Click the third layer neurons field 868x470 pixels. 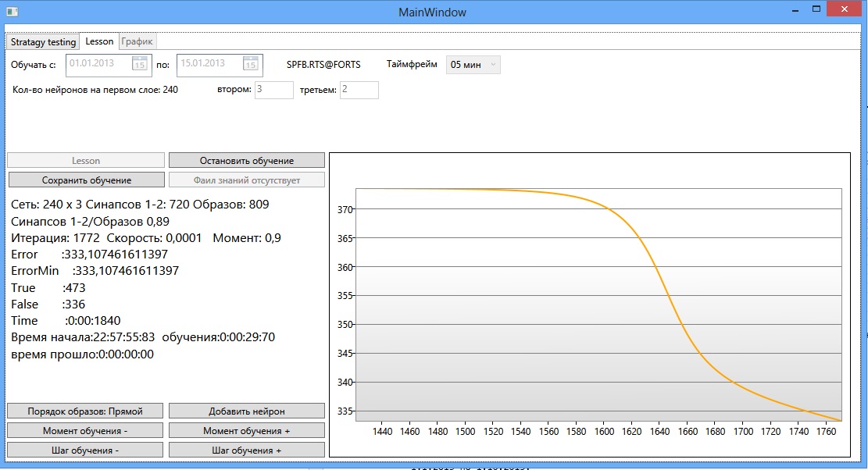(359, 90)
